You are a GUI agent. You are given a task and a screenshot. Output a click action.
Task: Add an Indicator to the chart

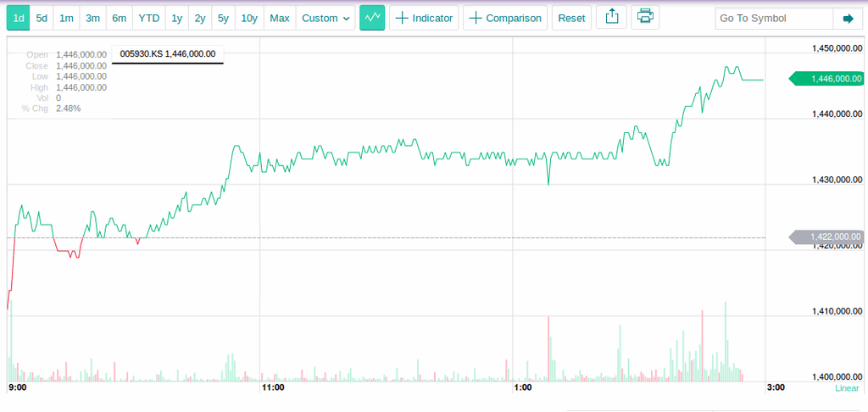424,18
